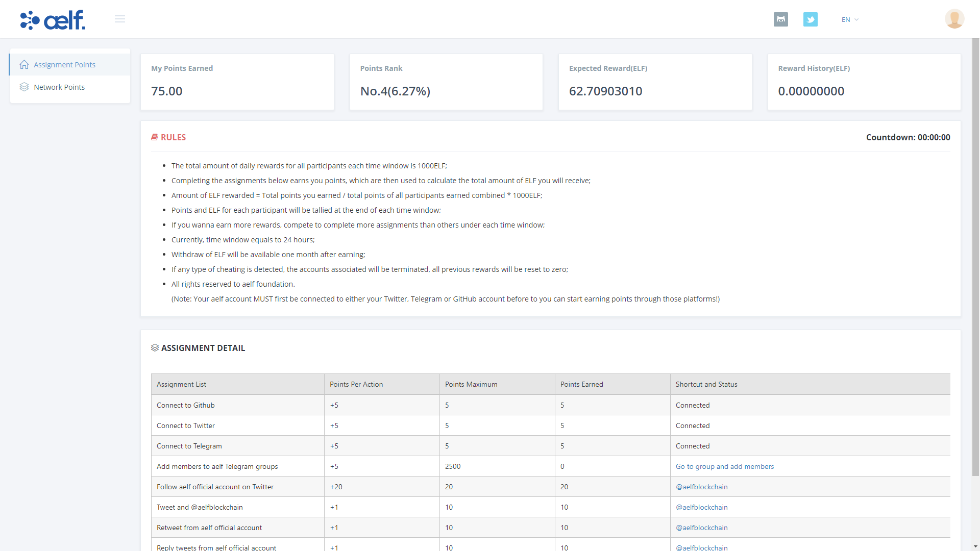Viewport: 980px width, 551px height.
Task: Open @aelfblockchain link in Retweet row
Action: 701,528
